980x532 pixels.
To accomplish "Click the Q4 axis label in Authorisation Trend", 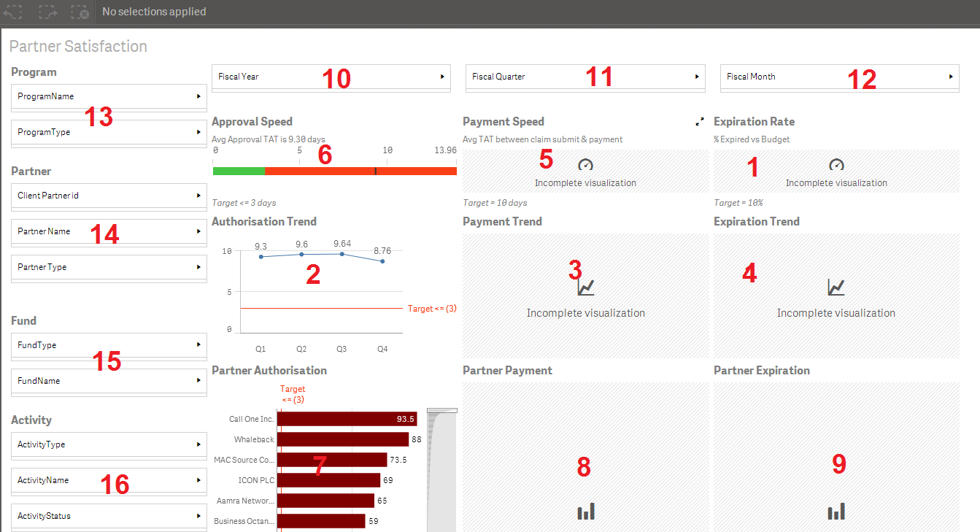I will click(x=382, y=350).
